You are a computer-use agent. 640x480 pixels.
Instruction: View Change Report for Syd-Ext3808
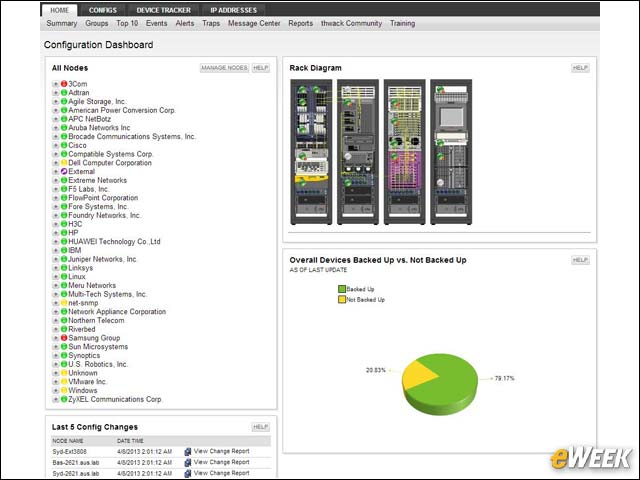(221, 451)
